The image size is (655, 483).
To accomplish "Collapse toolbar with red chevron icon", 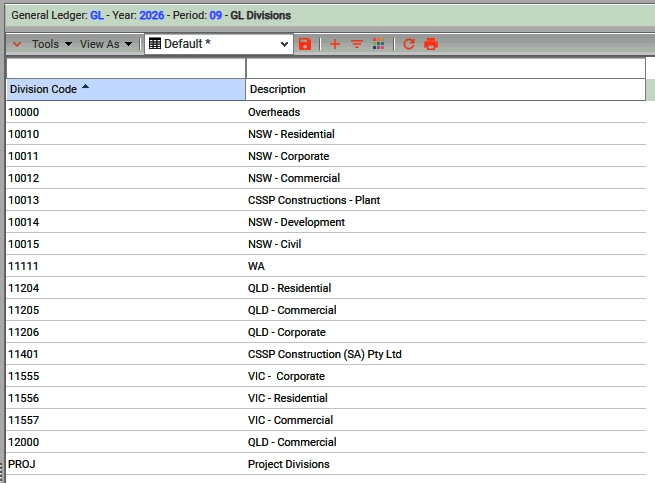I will [17, 44].
